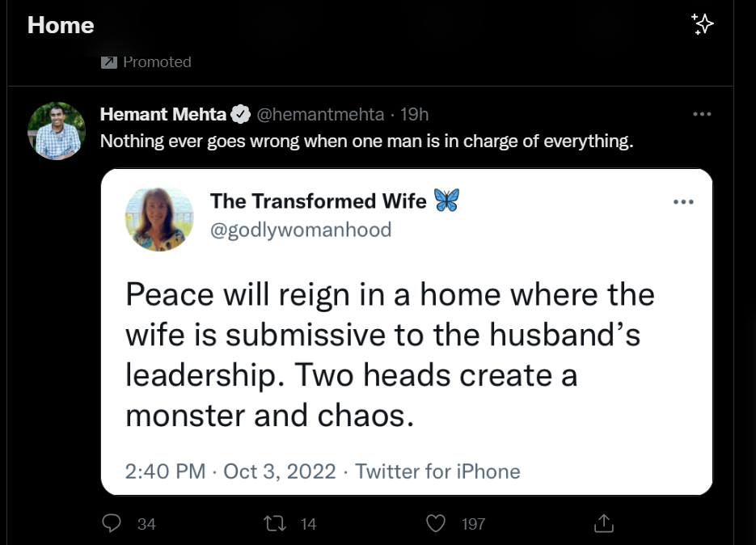Image resolution: width=756 pixels, height=545 pixels.
Task: Open the three-dot menu on Hemant Mehta's tweet
Action: click(x=702, y=114)
